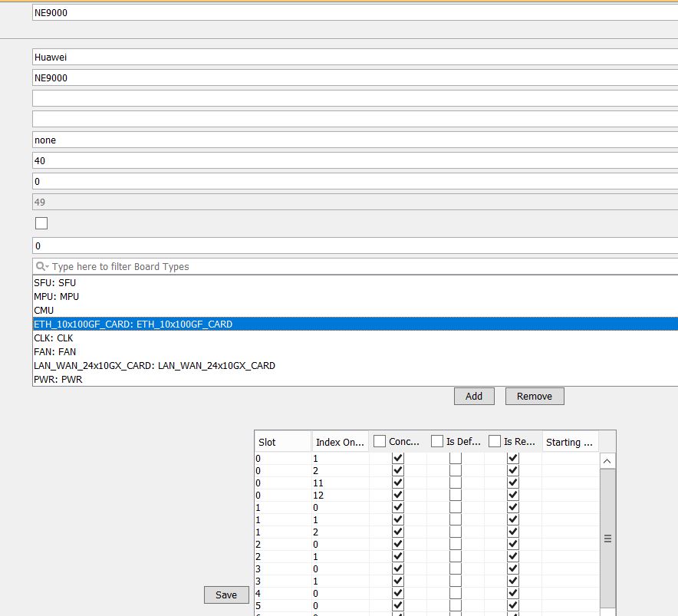Choose the CMU board type entry
678x616 pixels.
(x=44, y=311)
